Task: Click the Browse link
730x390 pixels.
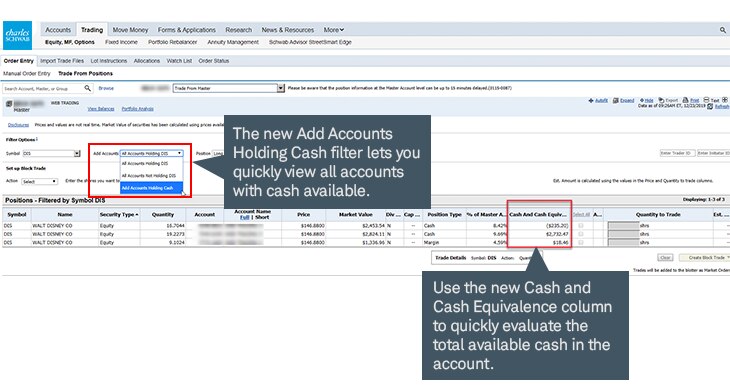Action: (x=106, y=88)
